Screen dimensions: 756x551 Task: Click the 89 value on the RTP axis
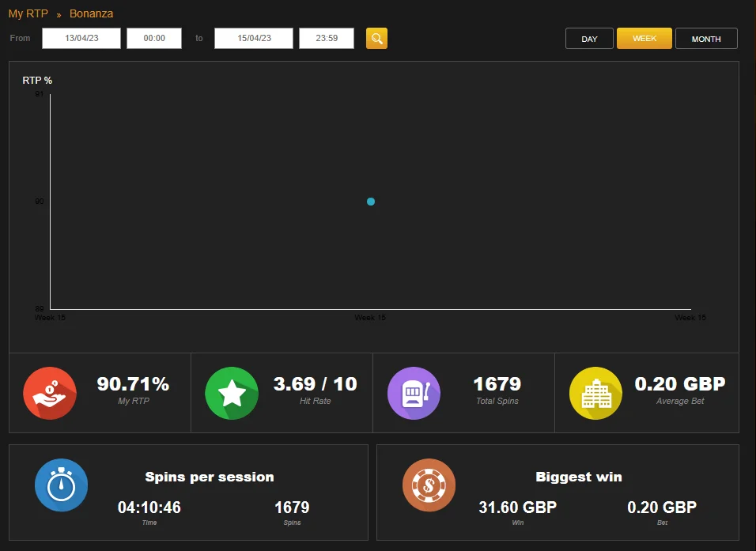40,308
